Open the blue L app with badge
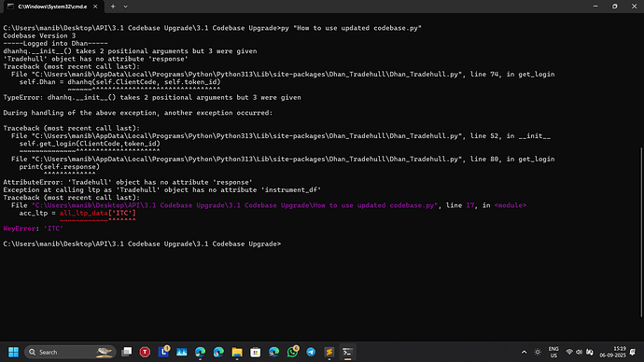Viewport: 644px width, 362px height. tap(163, 352)
